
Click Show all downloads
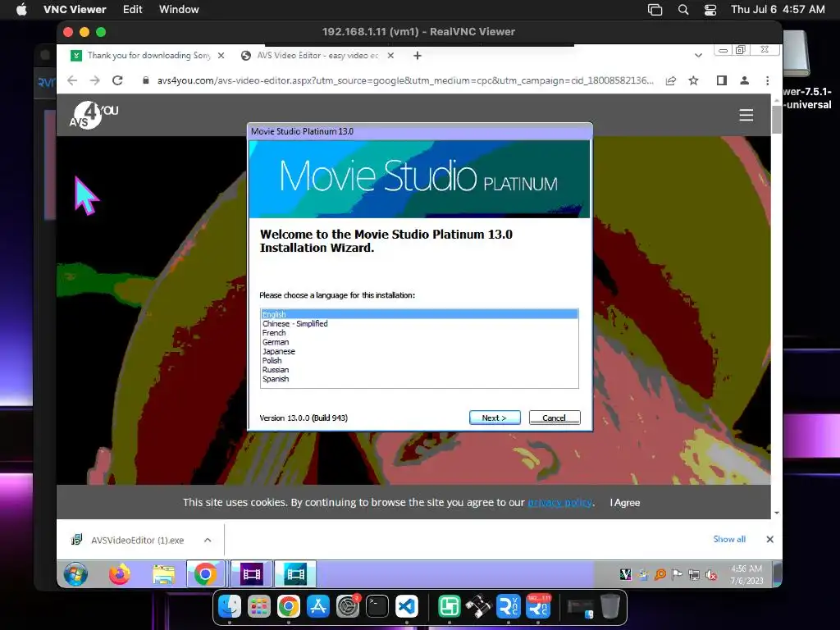point(729,539)
